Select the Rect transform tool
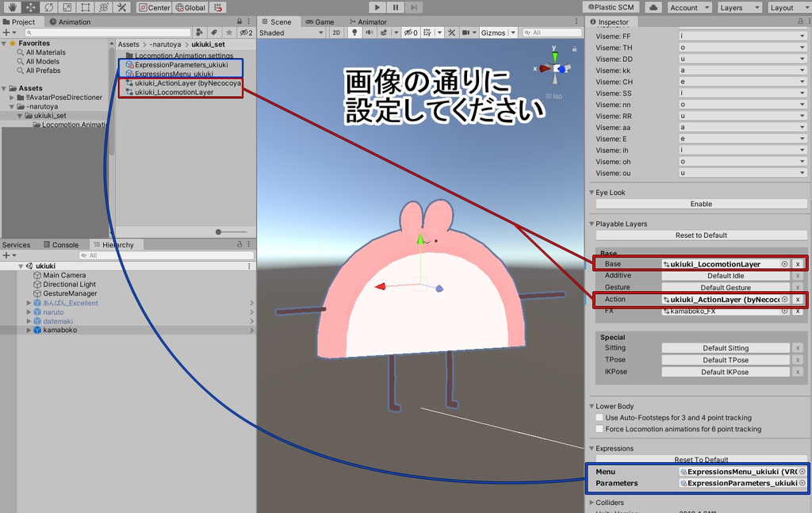812x513 pixels. click(86, 7)
